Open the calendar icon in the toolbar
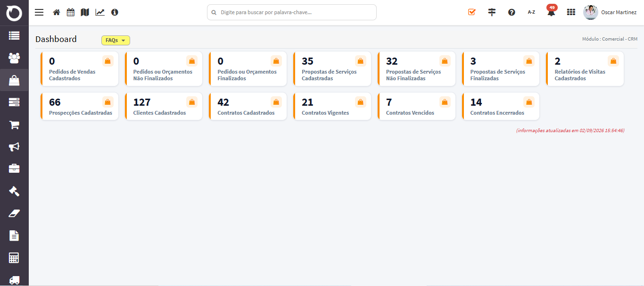Screen dimensions: 644x286 pos(71,12)
